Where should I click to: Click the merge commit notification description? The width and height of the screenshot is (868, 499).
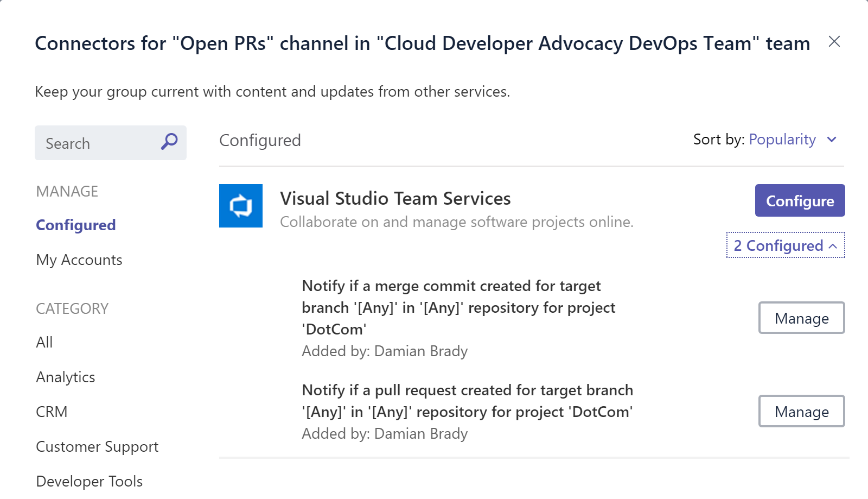coord(458,307)
